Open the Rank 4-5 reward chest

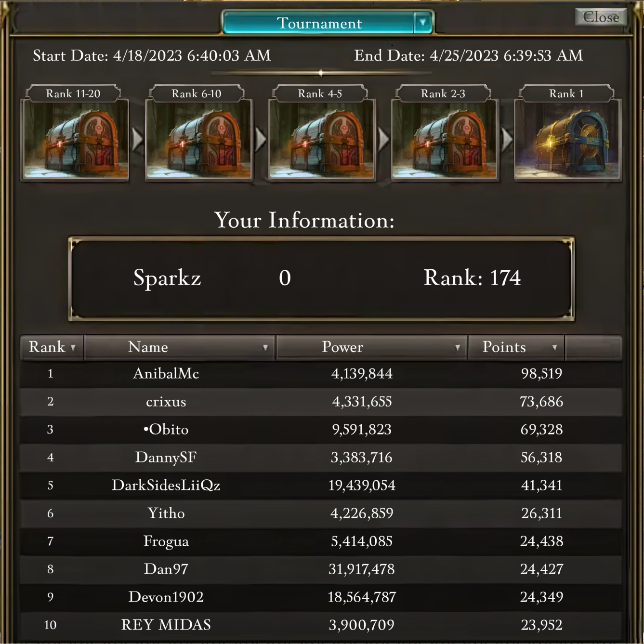(321, 140)
